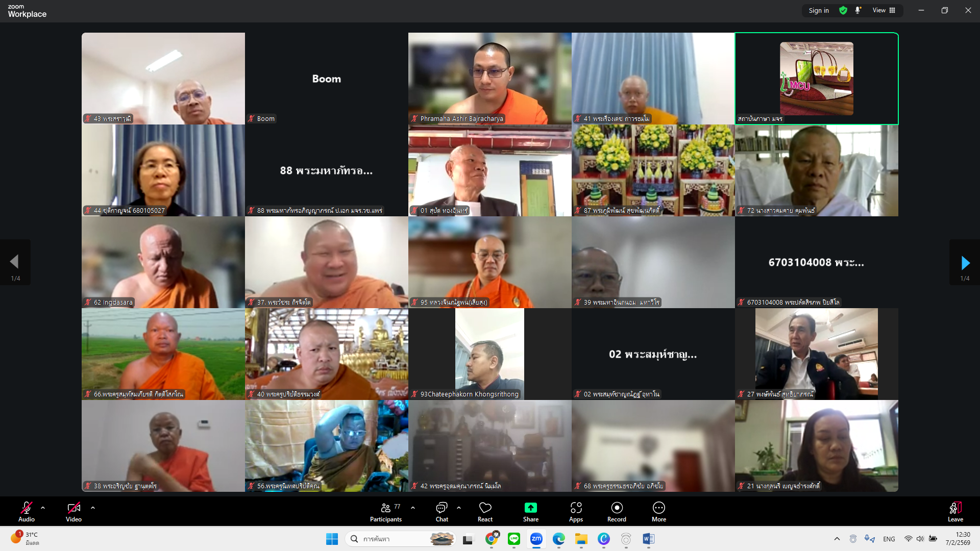Image resolution: width=980 pixels, height=551 pixels.
Task: Open the Participants list
Action: 386,512
